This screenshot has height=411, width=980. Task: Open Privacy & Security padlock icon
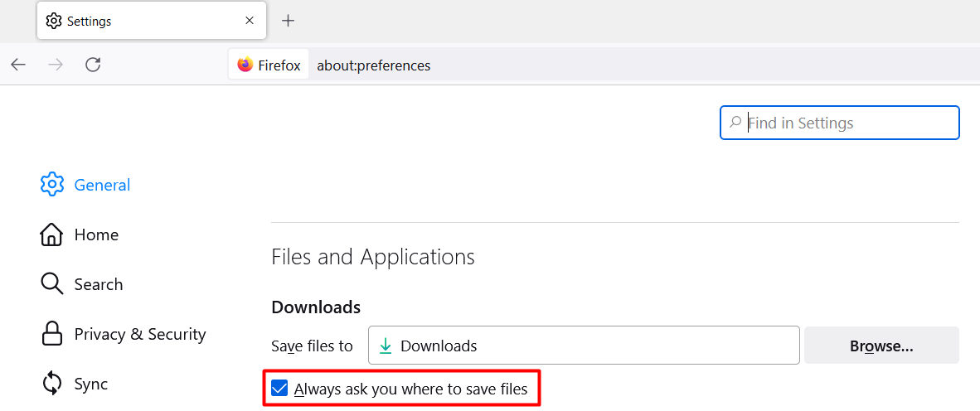[52, 334]
